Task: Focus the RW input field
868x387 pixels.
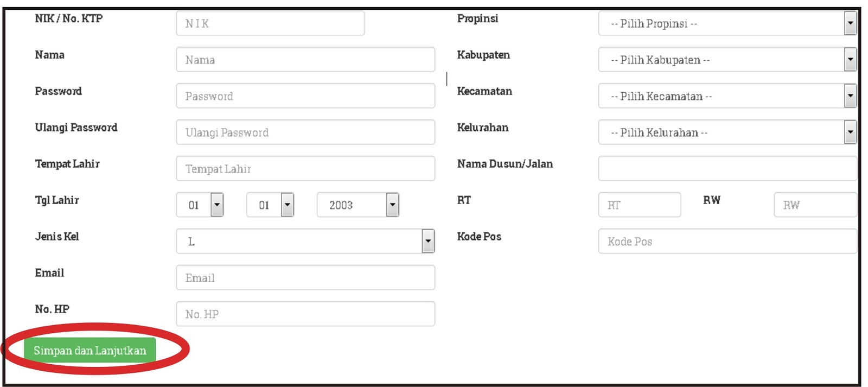Action: [815, 205]
